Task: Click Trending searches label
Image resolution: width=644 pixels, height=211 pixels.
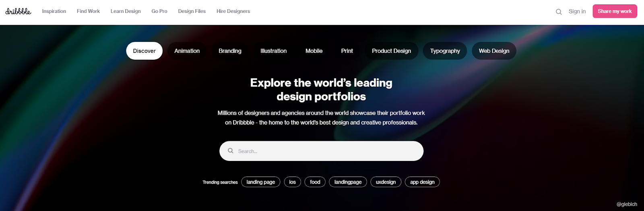Action: point(220,182)
